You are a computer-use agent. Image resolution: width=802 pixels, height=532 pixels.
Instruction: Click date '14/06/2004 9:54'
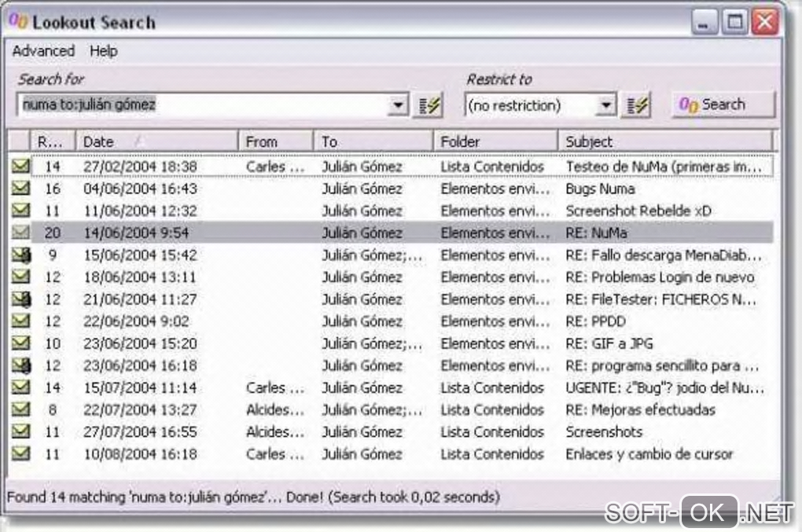click(x=136, y=233)
